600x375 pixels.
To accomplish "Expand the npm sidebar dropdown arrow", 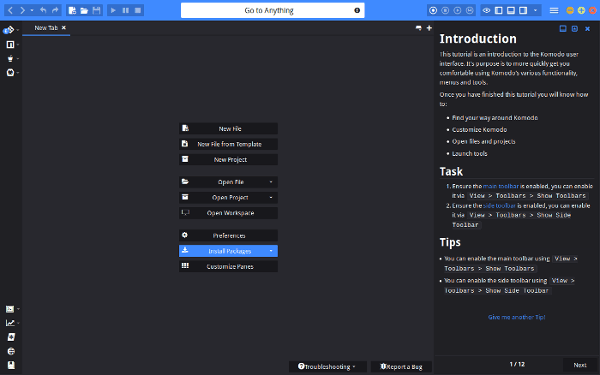I will (18, 45).
